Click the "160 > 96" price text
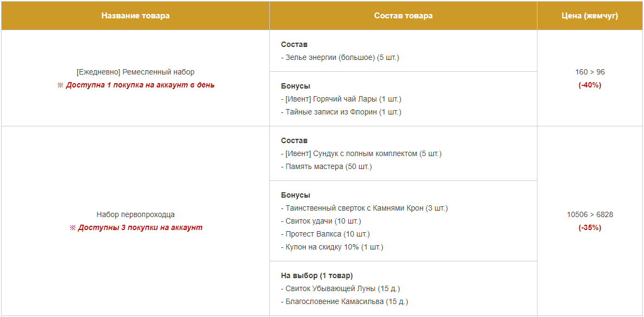The width and height of the screenshot is (644, 317). (x=590, y=72)
